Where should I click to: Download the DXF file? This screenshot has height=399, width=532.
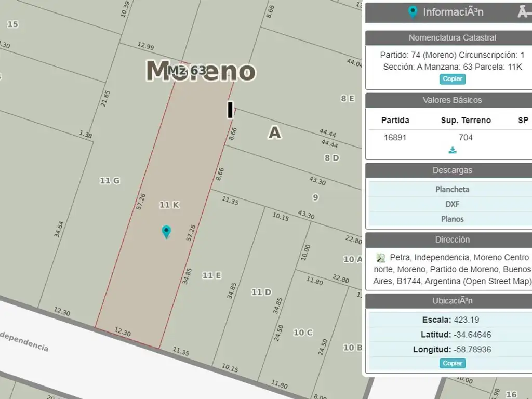(452, 204)
